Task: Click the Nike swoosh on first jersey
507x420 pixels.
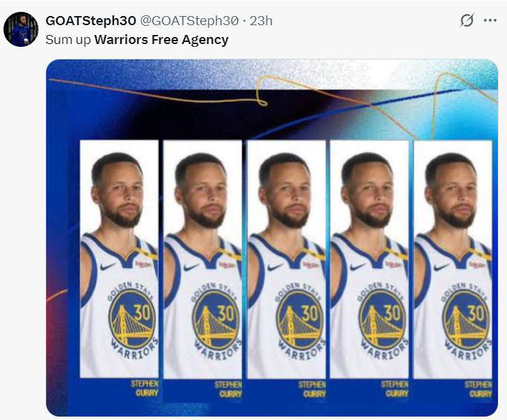Action: (108, 266)
